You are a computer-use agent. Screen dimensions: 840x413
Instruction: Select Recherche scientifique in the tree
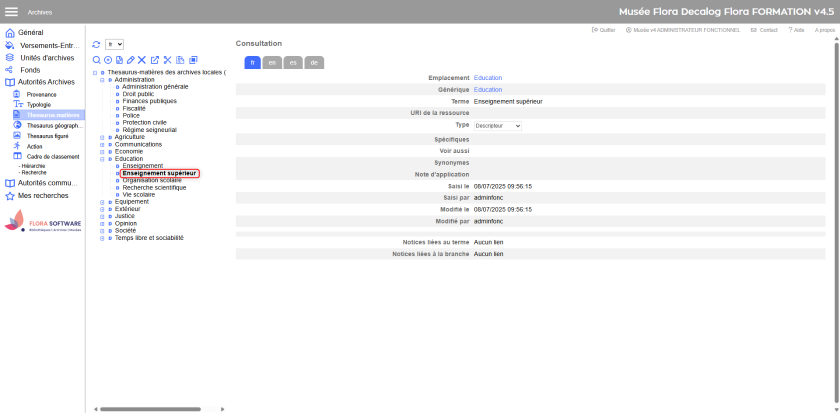point(154,187)
